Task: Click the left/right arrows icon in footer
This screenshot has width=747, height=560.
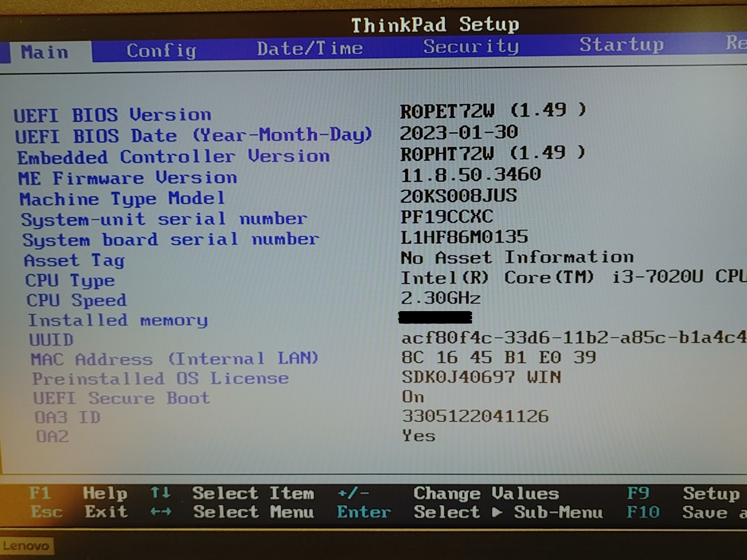Action: coord(160,512)
